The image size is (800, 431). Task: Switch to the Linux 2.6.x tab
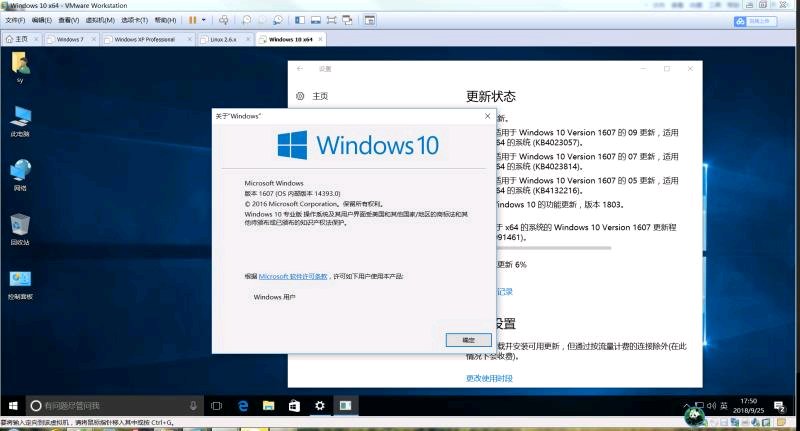(x=223, y=39)
